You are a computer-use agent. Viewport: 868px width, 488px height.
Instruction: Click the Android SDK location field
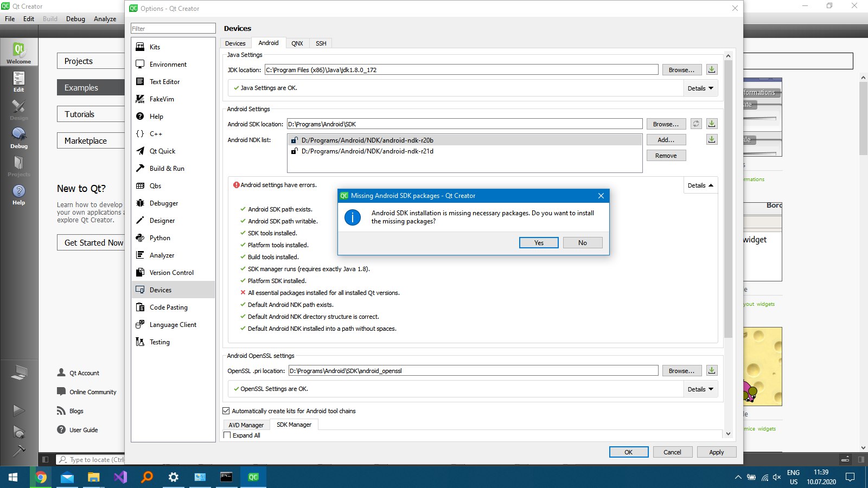tap(464, 124)
